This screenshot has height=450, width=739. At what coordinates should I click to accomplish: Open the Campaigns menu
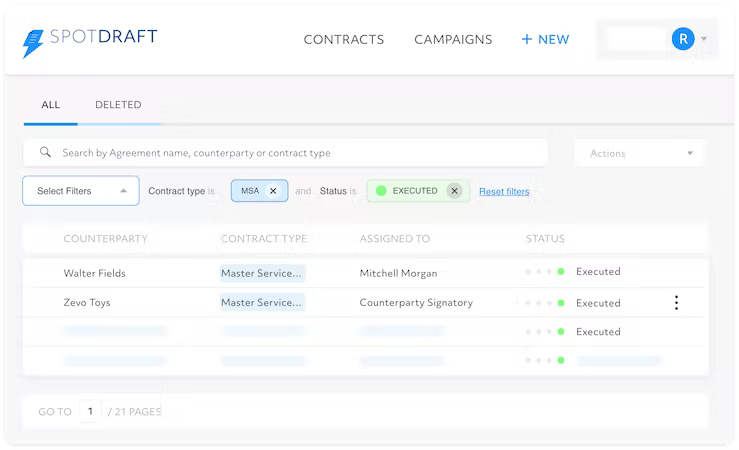pyautogui.click(x=453, y=40)
